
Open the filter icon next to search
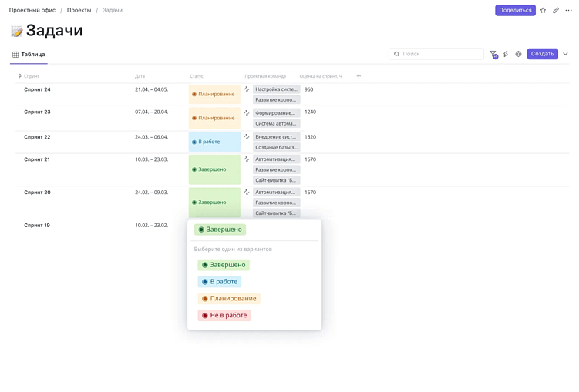493,54
